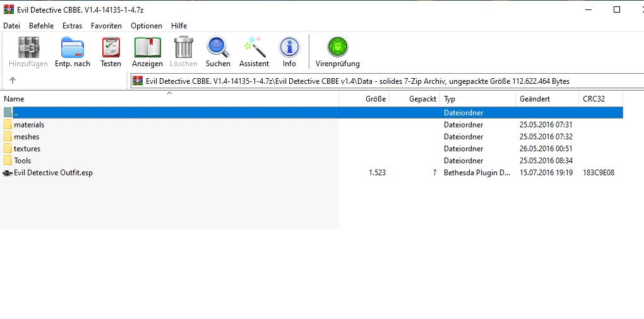The height and width of the screenshot is (319, 644).
Task: Open the Favoriten menu
Action: [106, 26]
